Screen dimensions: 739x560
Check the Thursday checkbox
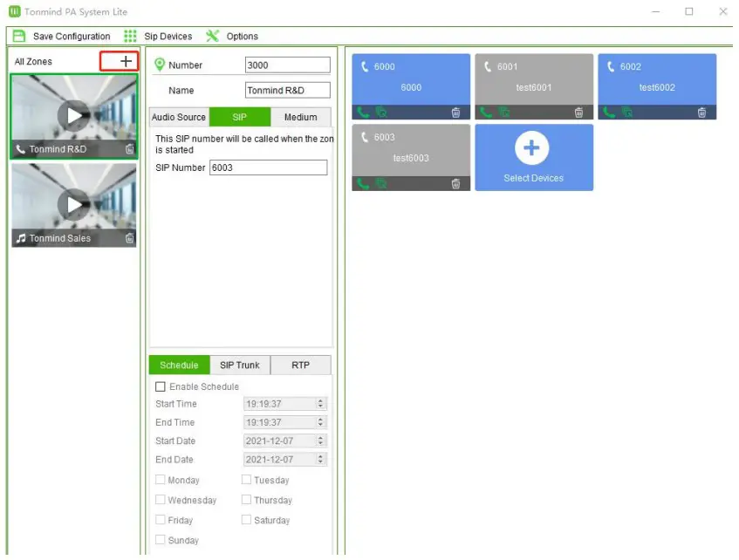pyautogui.click(x=246, y=500)
